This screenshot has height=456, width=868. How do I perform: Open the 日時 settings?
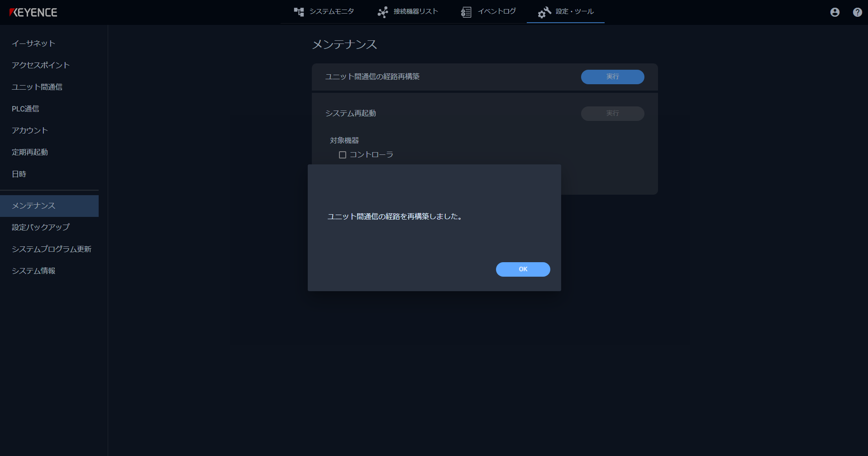coord(19,173)
